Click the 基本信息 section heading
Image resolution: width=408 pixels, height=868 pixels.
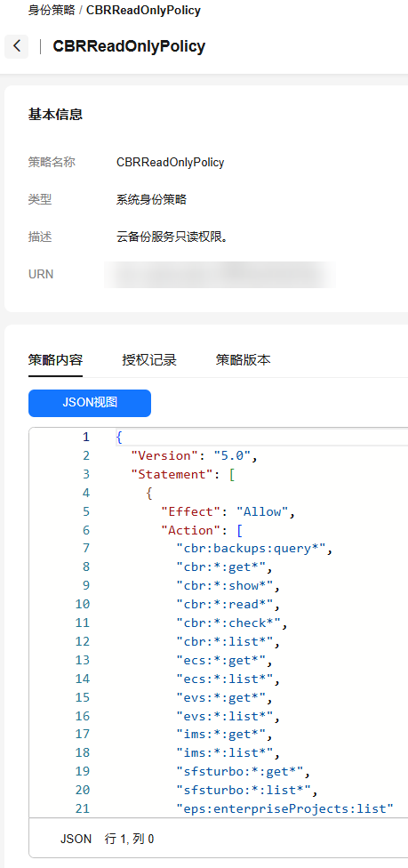[x=55, y=115]
